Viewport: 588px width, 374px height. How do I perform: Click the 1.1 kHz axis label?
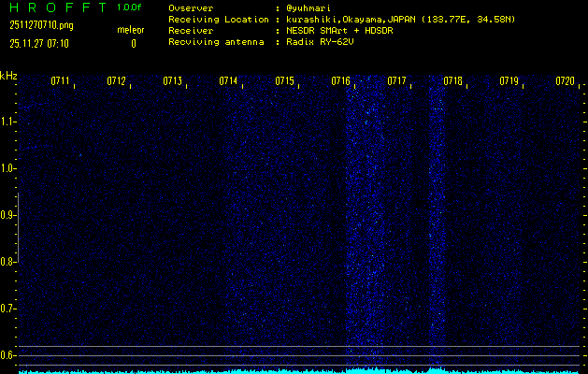(7, 122)
